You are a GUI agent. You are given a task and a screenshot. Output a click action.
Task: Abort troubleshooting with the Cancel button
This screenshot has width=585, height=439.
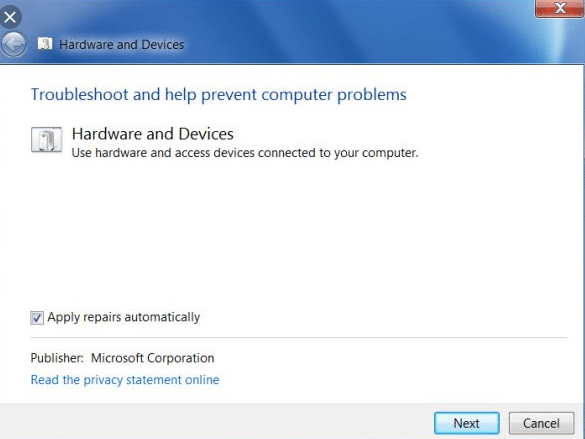[x=541, y=423]
